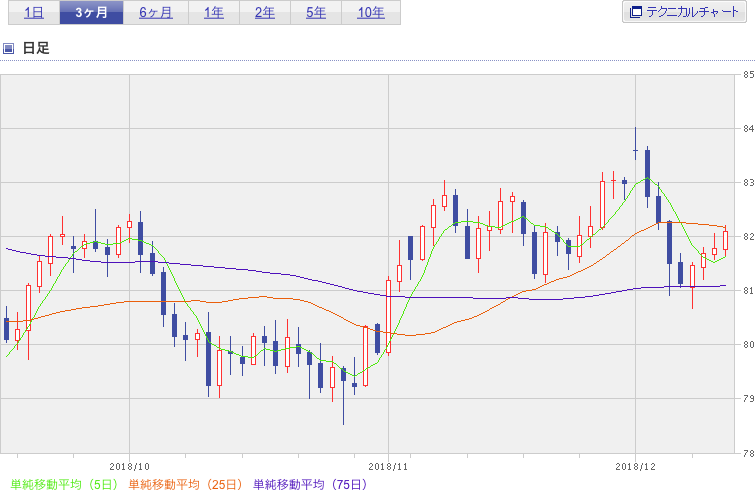Open the テクニカルチャート button
Viewport: 755px width, 493px height.
point(684,12)
